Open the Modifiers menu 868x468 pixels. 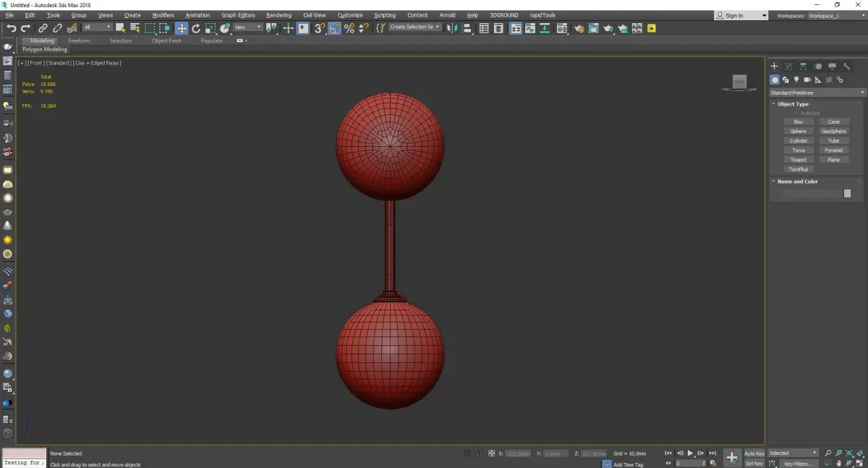(163, 15)
